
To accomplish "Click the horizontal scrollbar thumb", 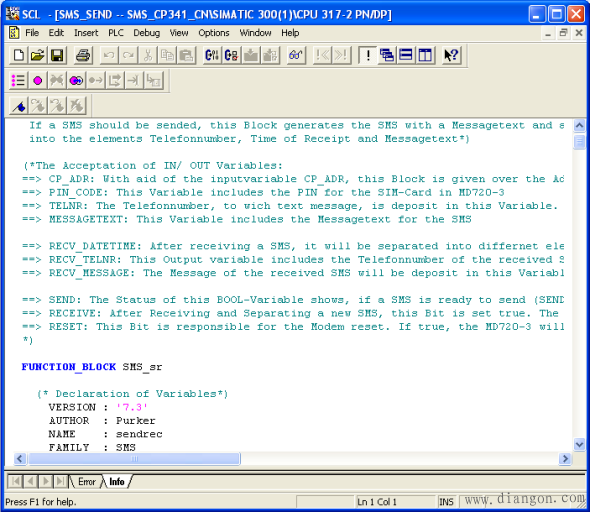I will point(134,459).
